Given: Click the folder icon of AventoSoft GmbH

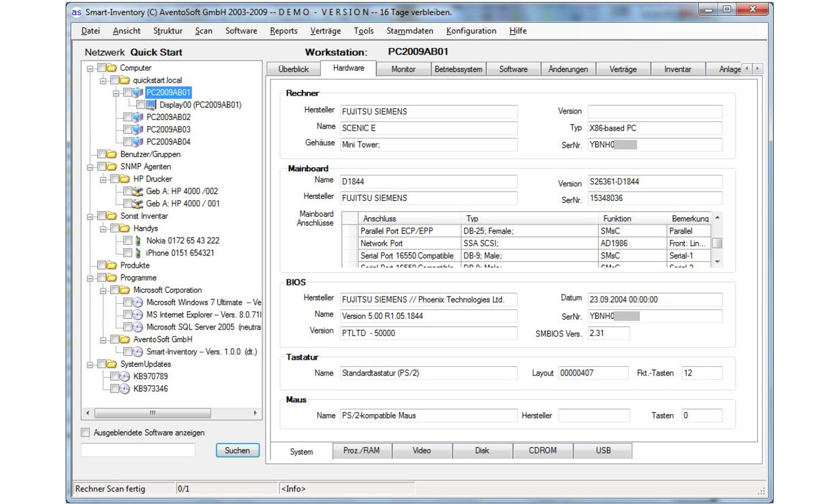Looking at the screenshot, I should click(x=125, y=339).
